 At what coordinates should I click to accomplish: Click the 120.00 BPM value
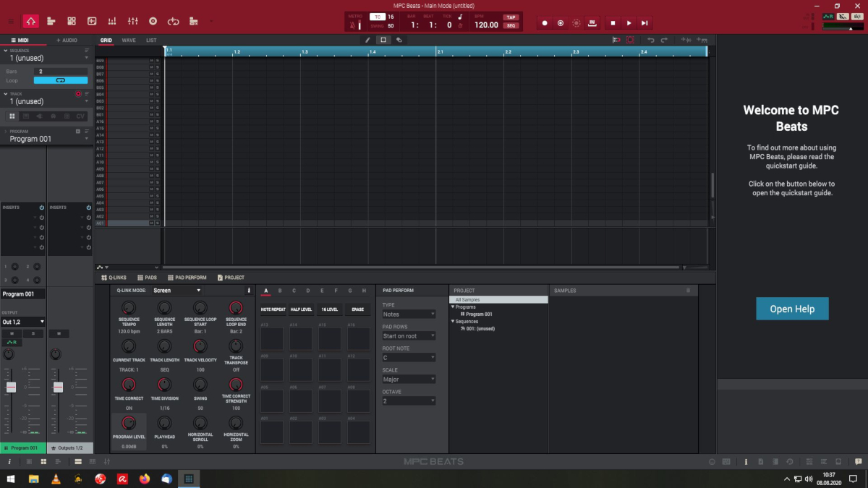pos(486,25)
